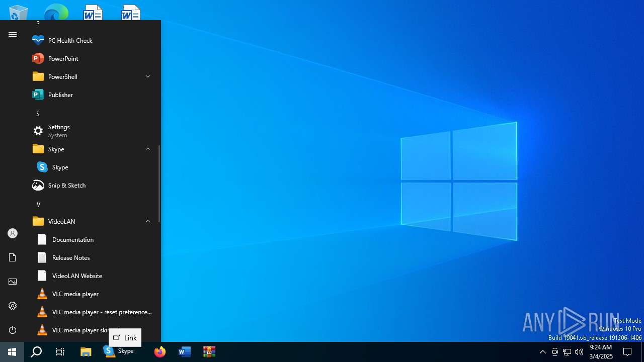Open WinRAR from taskbar
This screenshot has height=362, width=644.
[209, 352]
